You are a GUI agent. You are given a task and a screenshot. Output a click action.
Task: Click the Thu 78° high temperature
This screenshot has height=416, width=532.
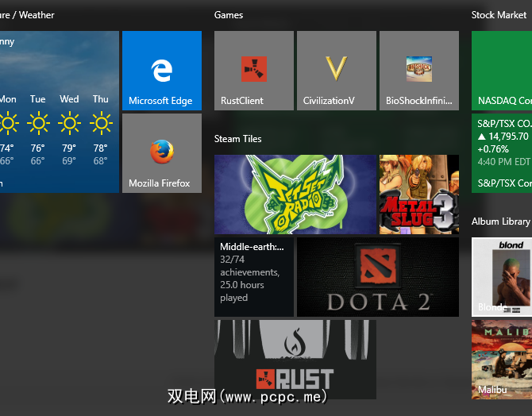pyautogui.click(x=100, y=148)
